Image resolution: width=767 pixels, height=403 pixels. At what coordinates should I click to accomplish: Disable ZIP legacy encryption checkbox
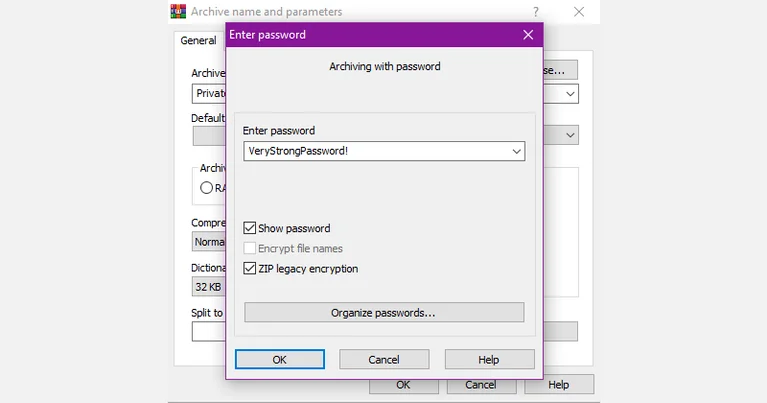249,268
